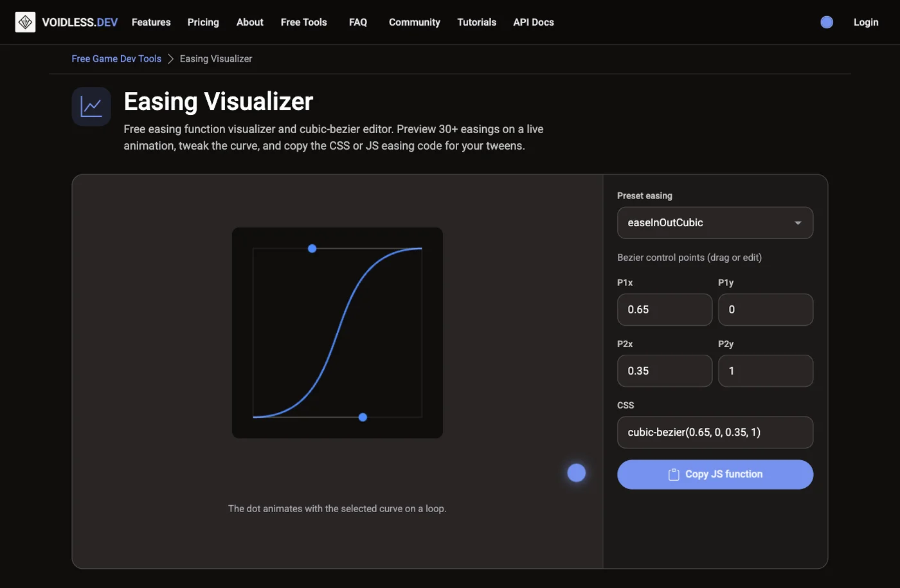The width and height of the screenshot is (900, 588).
Task: Click the CSS cubic-bezier output field
Action: coord(715,432)
